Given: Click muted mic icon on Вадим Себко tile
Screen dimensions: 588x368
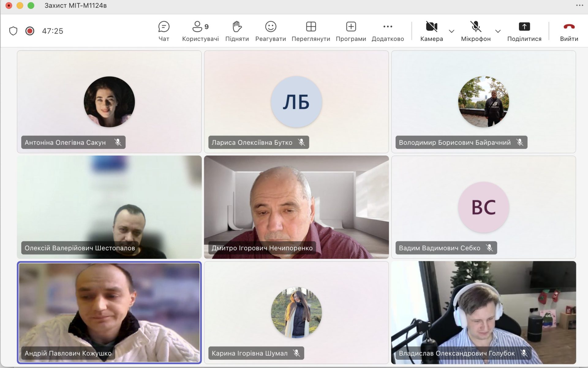Looking at the screenshot, I should pyautogui.click(x=489, y=248).
